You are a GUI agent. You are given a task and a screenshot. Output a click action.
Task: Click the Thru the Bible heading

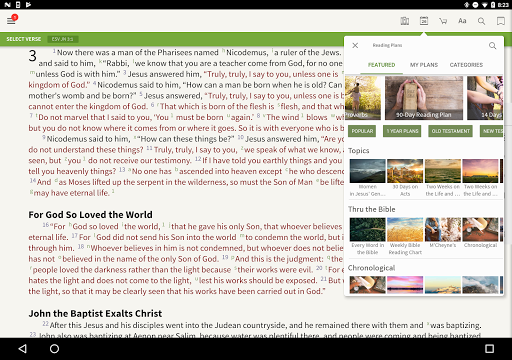click(x=372, y=209)
